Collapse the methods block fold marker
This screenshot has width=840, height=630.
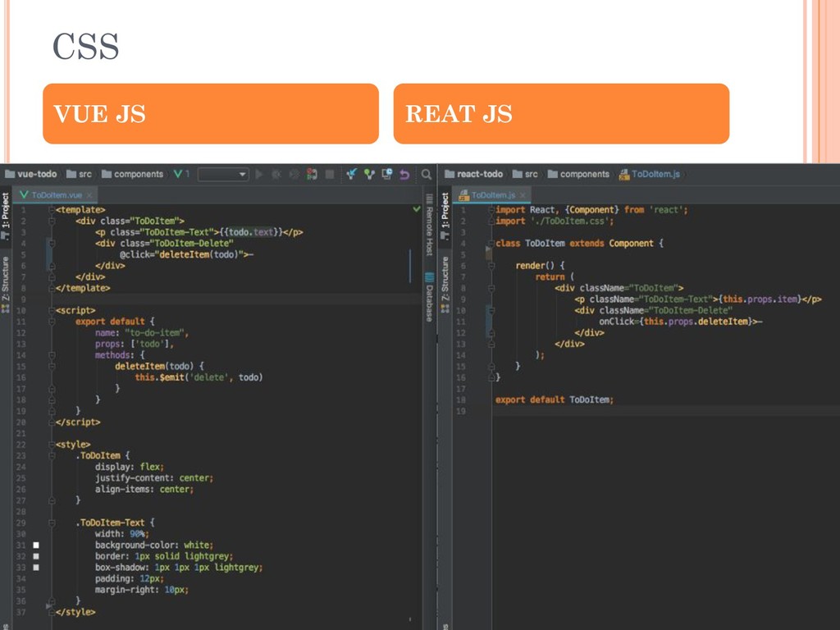click(52, 354)
